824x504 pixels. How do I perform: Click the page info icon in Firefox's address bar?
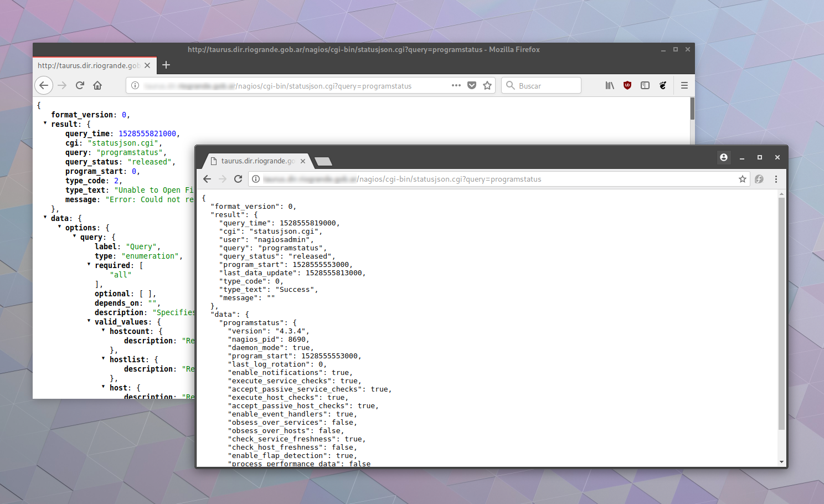click(135, 85)
